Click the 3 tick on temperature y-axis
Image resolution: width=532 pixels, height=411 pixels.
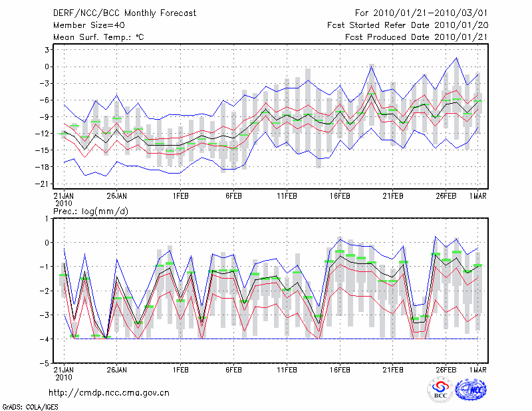47,50
